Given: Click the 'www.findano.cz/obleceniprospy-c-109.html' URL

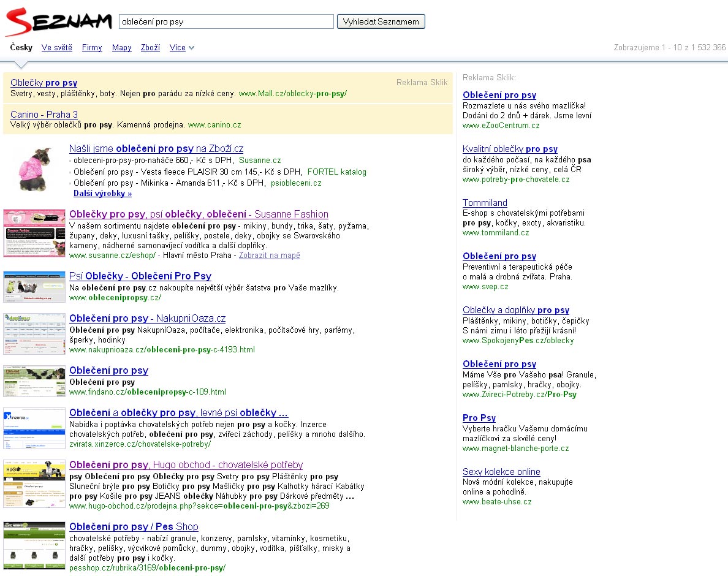Looking at the screenshot, I should 148,392.
